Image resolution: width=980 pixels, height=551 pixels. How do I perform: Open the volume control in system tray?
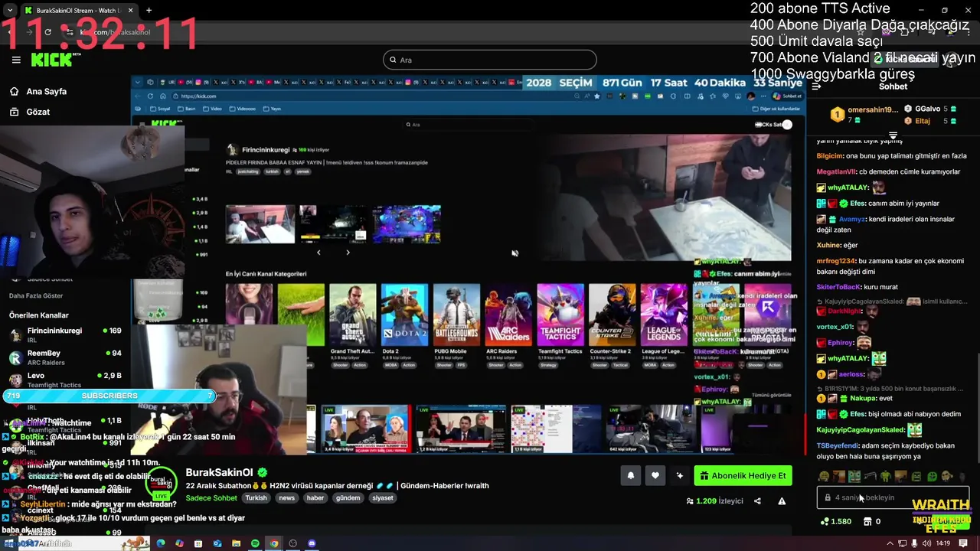[926, 543]
